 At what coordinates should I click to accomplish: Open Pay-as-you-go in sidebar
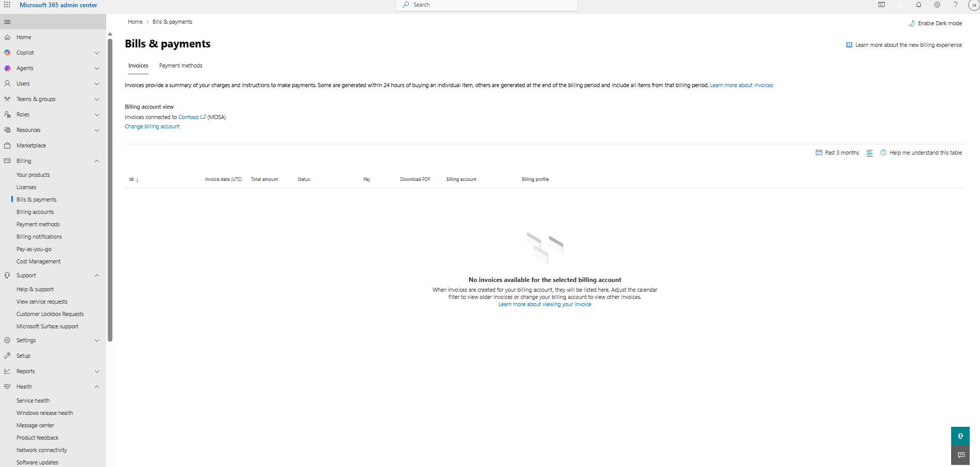(34, 249)
